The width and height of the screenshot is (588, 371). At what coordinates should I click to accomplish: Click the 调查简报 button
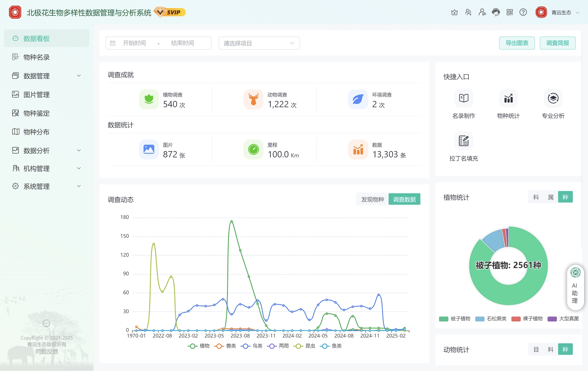coord(557,43)
